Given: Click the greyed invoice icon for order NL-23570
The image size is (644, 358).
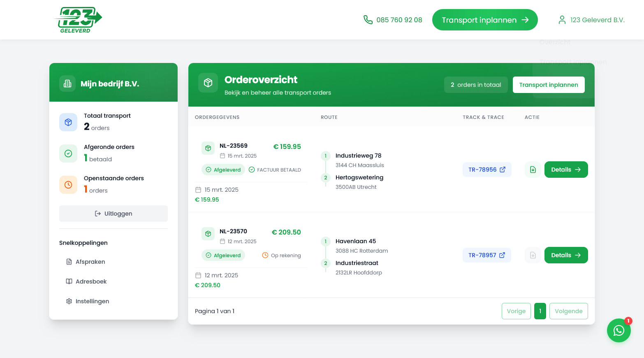Looking at the screenshot, I should pos(533,255).
